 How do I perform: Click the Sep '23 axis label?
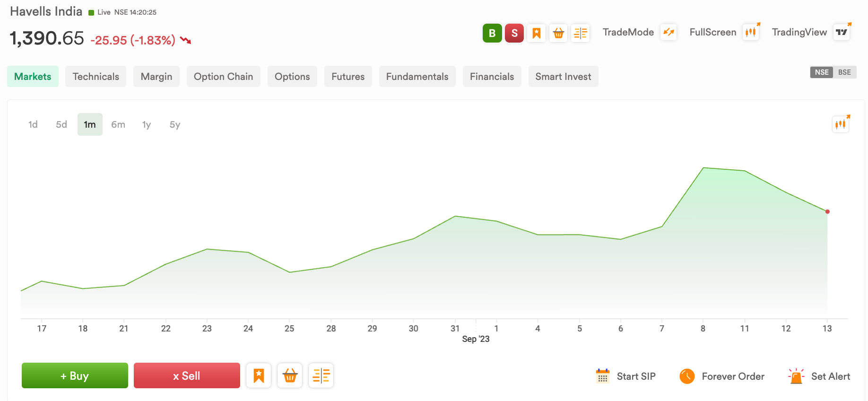(x=476, y=339)
